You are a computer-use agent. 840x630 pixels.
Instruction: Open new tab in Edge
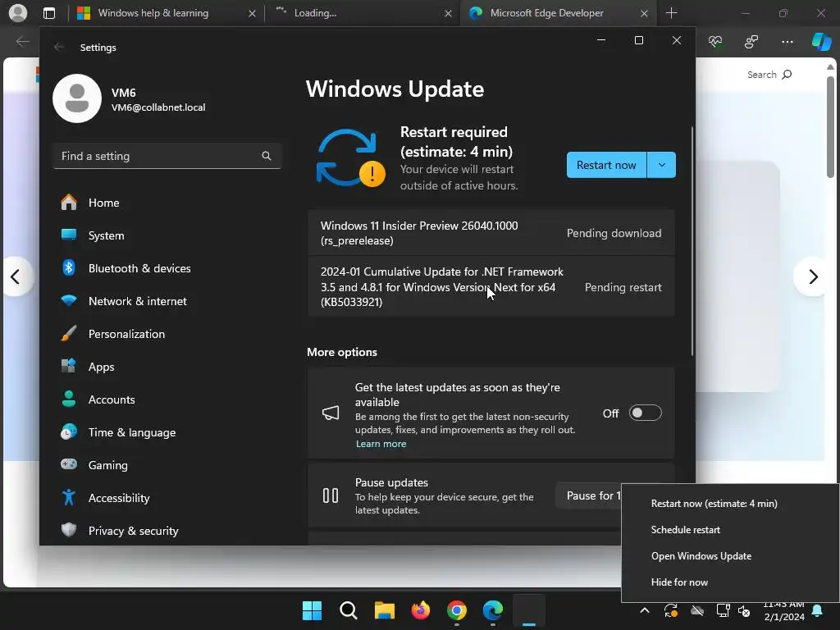click(671, 13)
